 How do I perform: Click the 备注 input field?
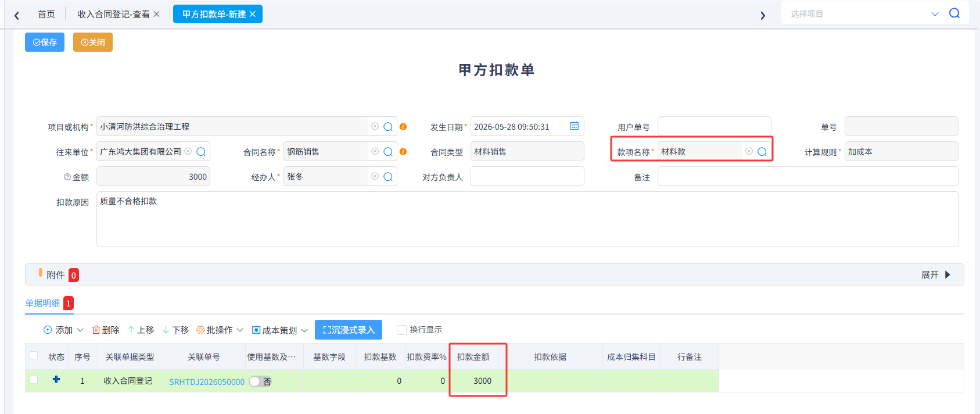pos(807,176)
